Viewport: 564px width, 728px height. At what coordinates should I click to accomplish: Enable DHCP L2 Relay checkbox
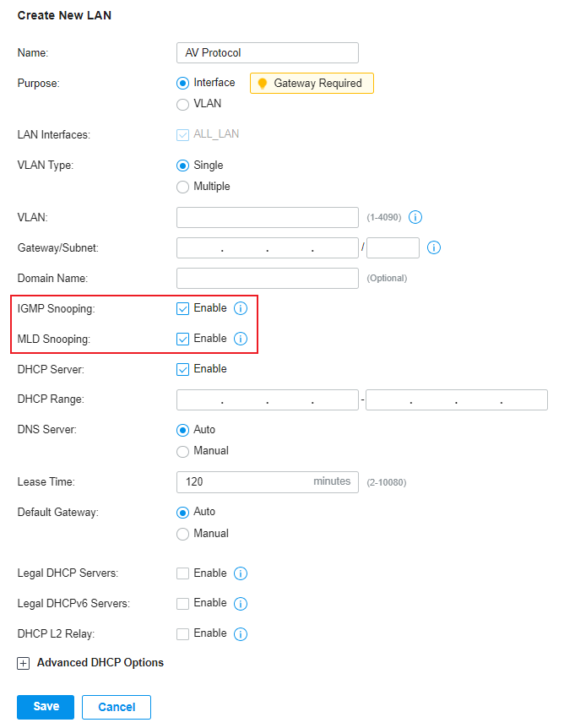tap(183, 633)
